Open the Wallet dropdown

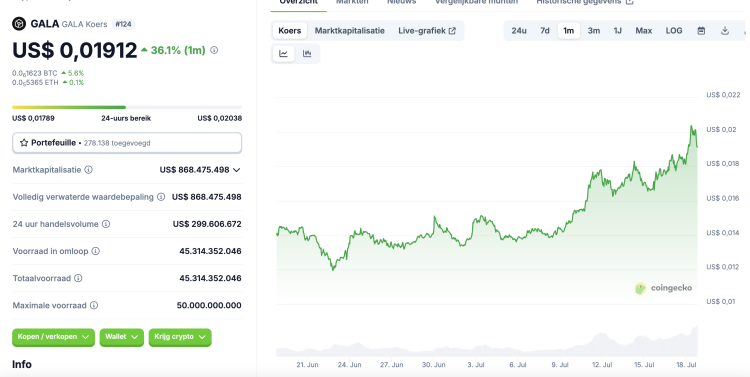point(121,337)
